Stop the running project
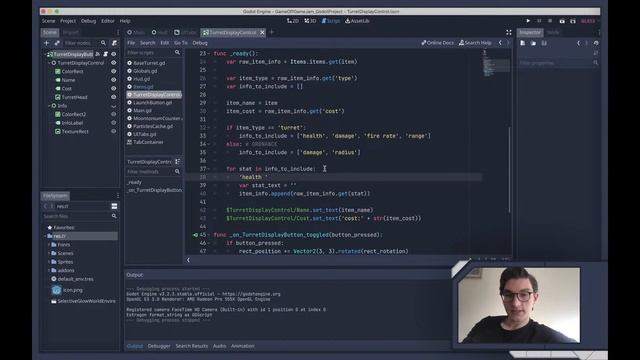 pos(550,21)
